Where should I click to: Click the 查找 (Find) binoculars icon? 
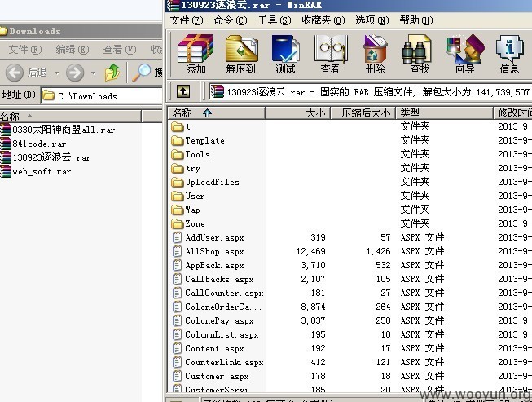416,49
